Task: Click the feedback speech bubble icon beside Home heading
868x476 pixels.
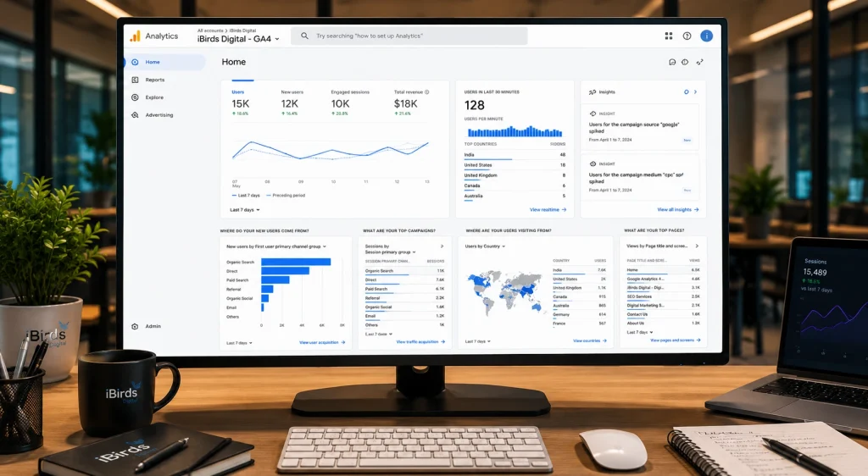Action: (x=672, y=62)
